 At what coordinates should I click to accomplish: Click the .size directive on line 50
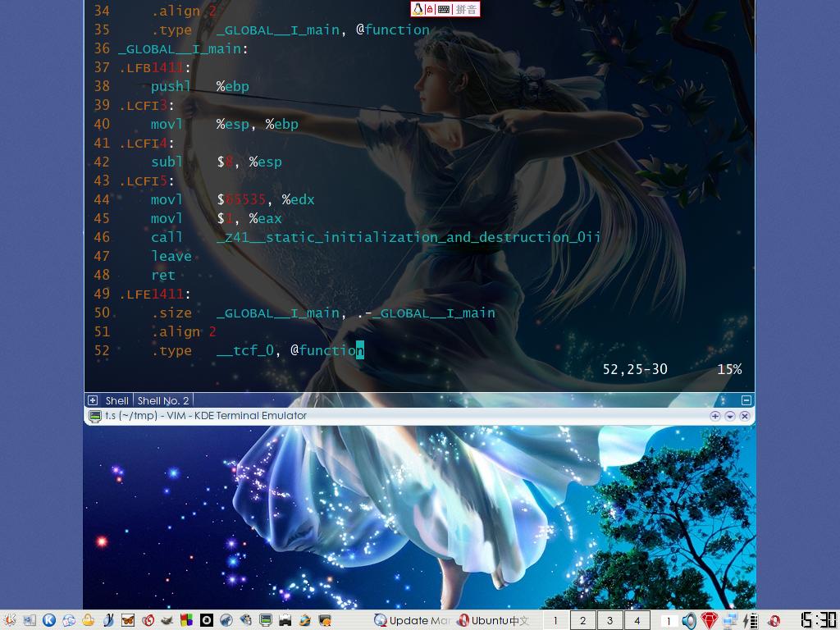click(171, 313)
